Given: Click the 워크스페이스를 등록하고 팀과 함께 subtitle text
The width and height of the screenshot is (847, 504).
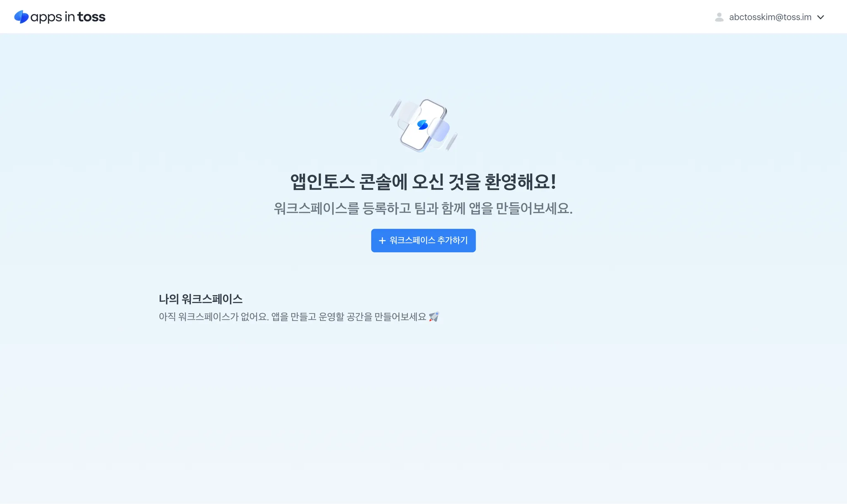Looking at the screenshot, I should (423, 208).
